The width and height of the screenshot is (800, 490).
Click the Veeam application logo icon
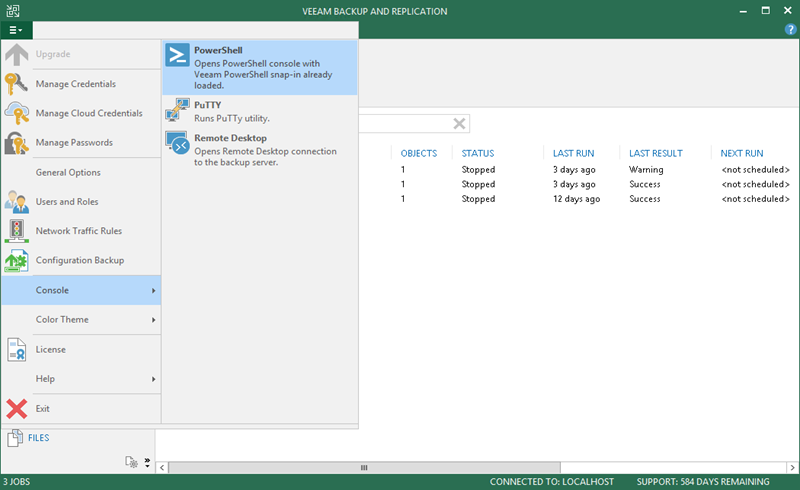pyautogui.click(x=13, y=11)
